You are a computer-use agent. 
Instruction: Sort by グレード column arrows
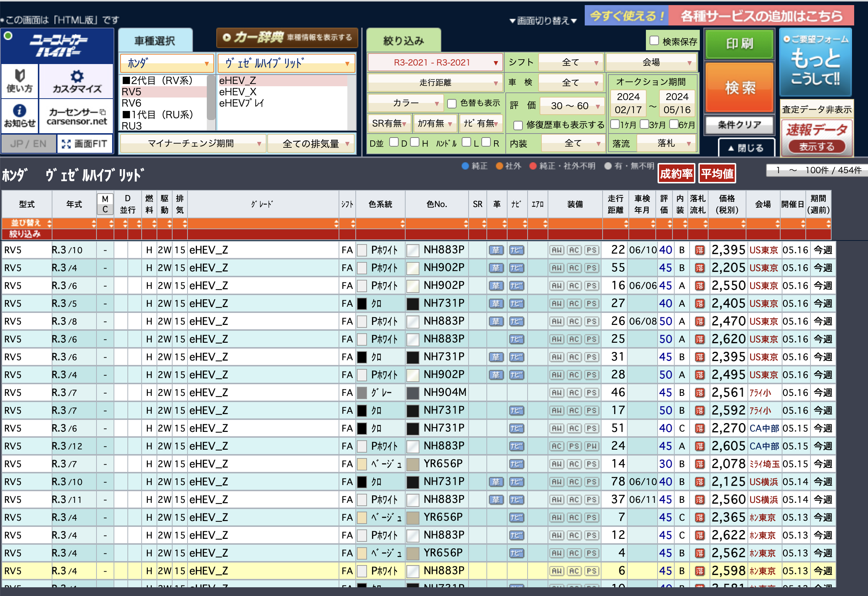tap(336, 224)
